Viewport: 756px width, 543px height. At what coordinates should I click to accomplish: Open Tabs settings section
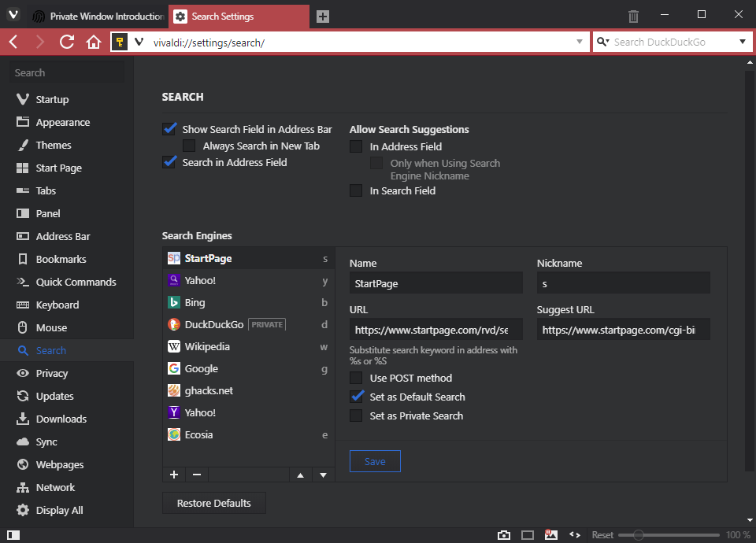66,190
